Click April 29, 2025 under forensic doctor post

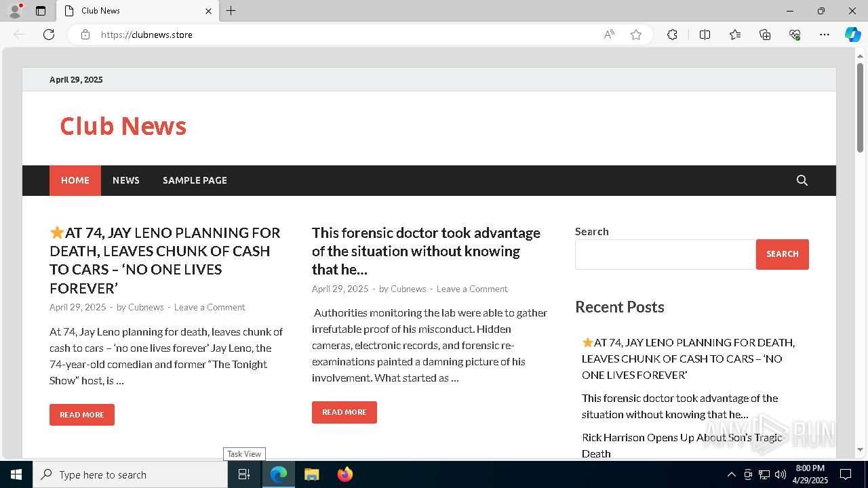340,289
